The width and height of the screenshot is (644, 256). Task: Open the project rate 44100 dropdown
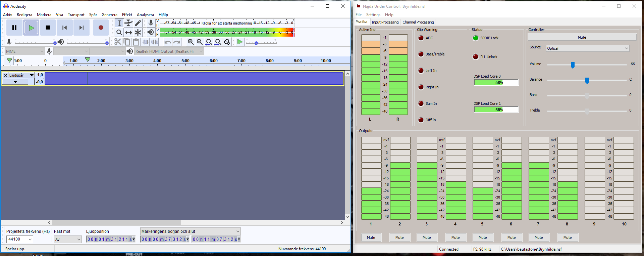[30, 239]
